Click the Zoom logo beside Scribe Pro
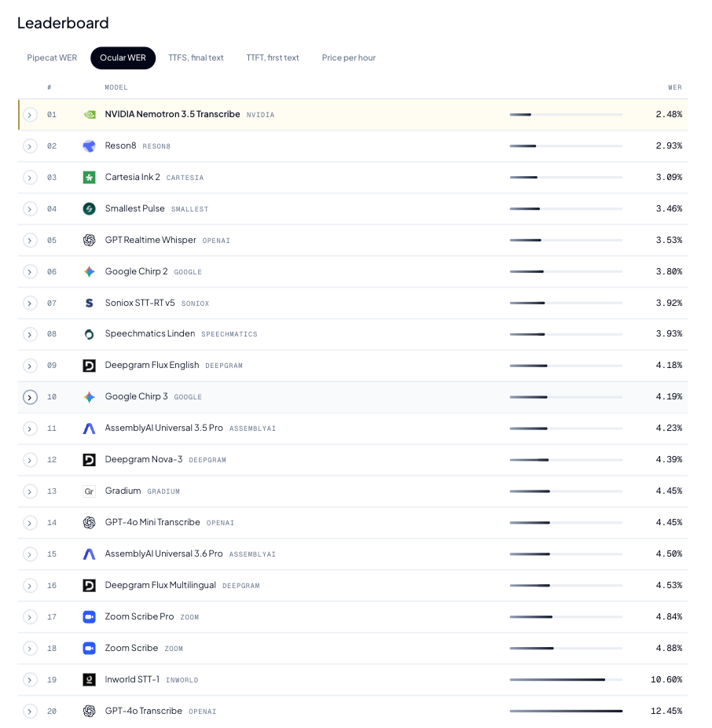 pos(89,617)
